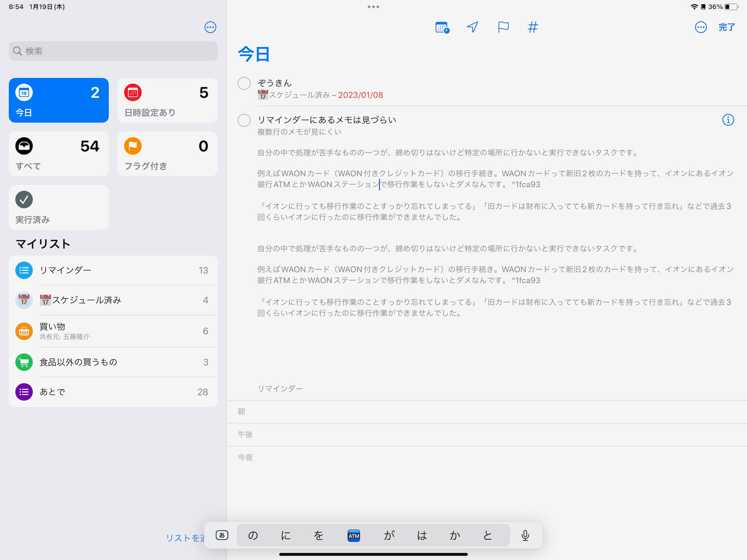Tap the checkmark icon in 実行済み
This screenshot has width=747, height=560.
[24, 199]
